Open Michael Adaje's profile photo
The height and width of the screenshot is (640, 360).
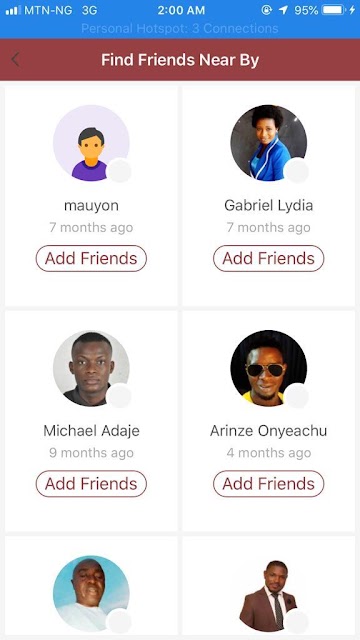point(91,368)
